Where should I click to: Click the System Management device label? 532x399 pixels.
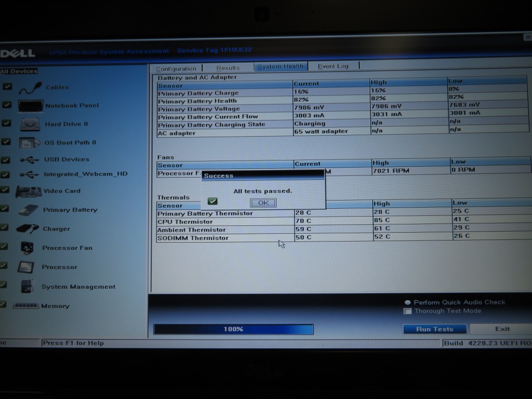(78, 287)
